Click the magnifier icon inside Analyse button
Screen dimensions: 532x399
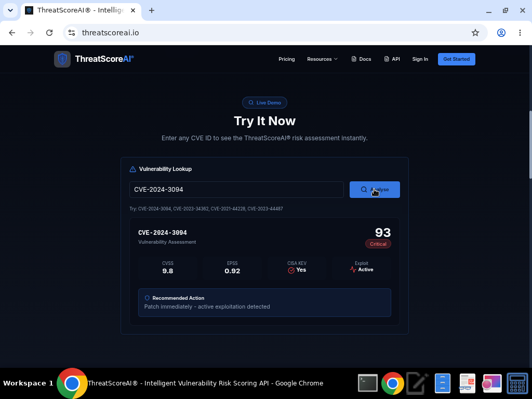pyautogui.click(x=364, y=190)
